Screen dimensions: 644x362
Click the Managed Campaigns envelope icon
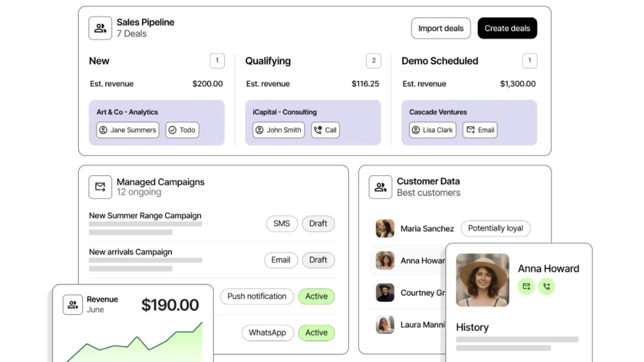point(100,187)
